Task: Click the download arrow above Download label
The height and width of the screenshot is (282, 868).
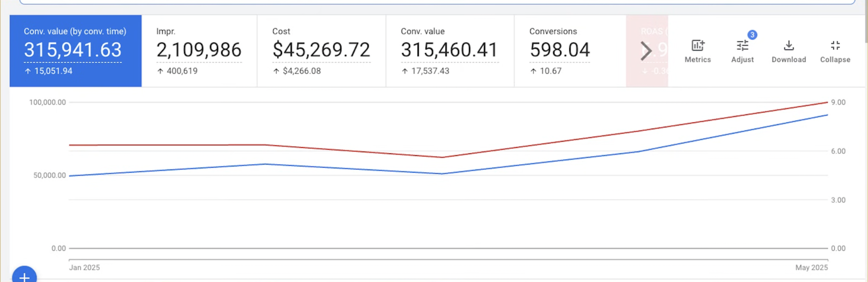Action: click(x=788, y=45)
